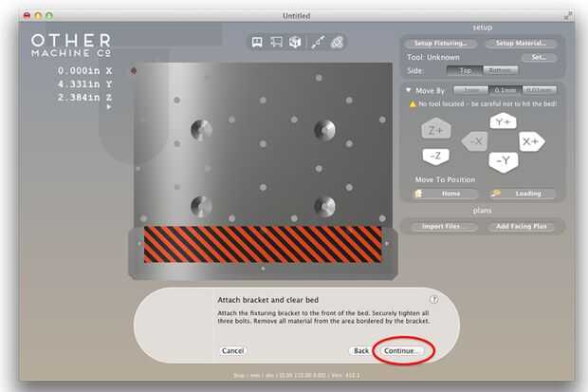Screen dimensions: 588x392
Task: Click Continue in the dialog
Action: coord(401,350)
